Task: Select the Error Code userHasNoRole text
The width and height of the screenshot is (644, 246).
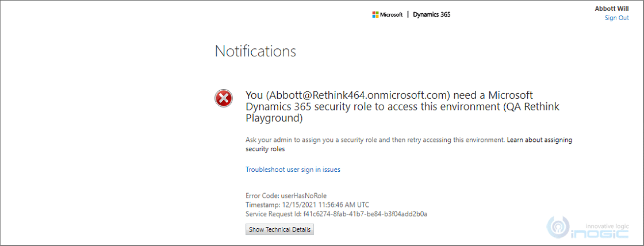Action: click(x=286, y=195)
